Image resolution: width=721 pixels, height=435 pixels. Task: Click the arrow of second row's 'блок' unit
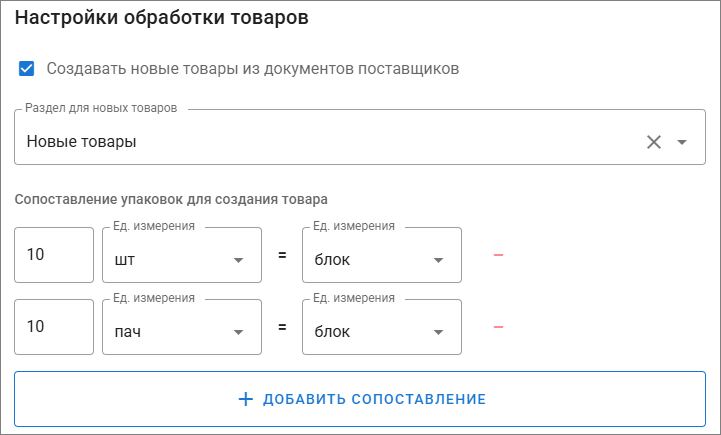click(x=438, y=333)
